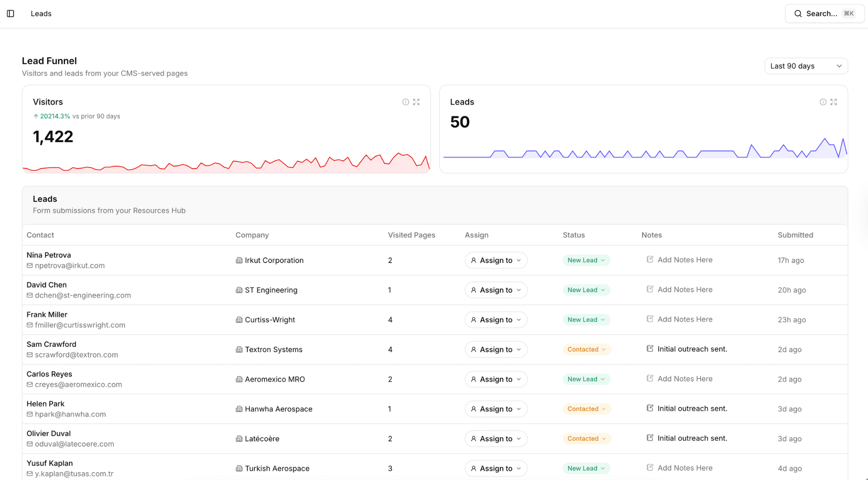Change New Lead status for Frank Miller

tap(586, 320)
